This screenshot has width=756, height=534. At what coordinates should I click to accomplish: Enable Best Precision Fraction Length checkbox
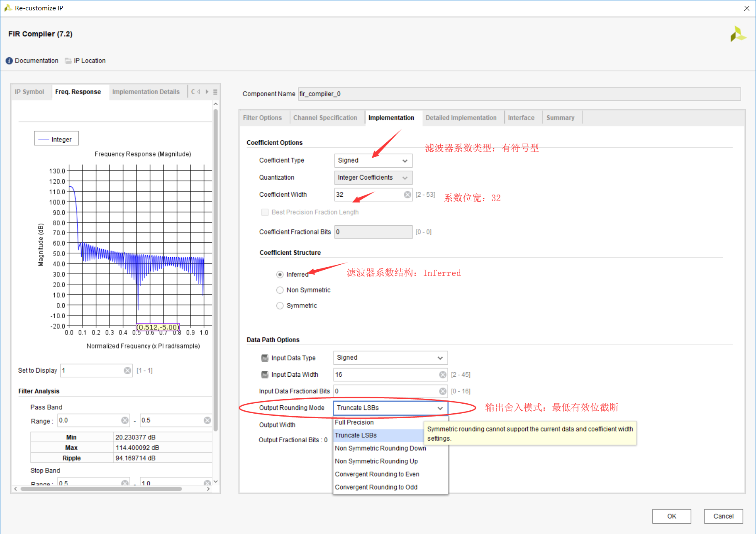tap(265, 212)
